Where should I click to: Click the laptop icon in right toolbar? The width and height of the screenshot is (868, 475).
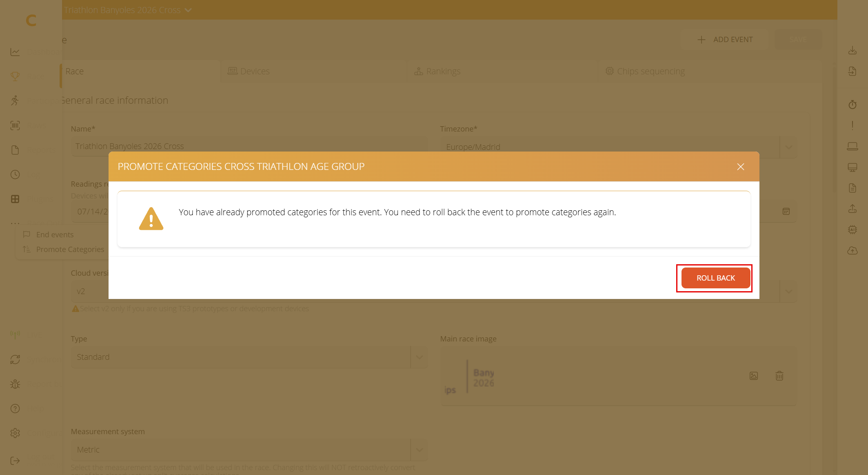click(852, 146)
